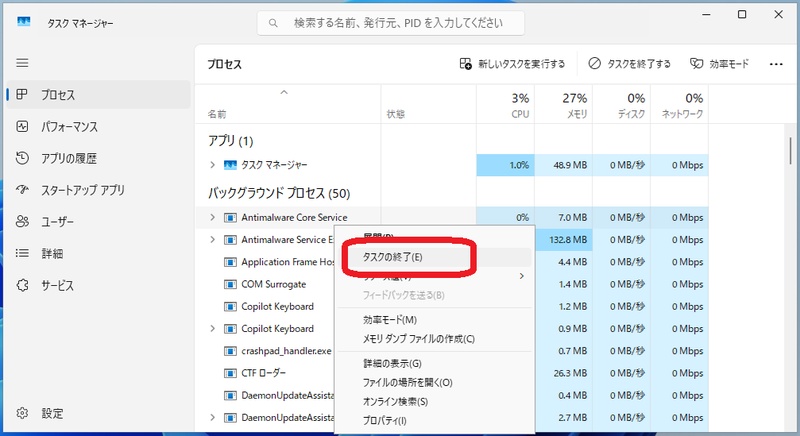This screenshot has width=800, height=436.
Task: Click the アプリの履歴 clock icon
Action: (x=22, y=158)
